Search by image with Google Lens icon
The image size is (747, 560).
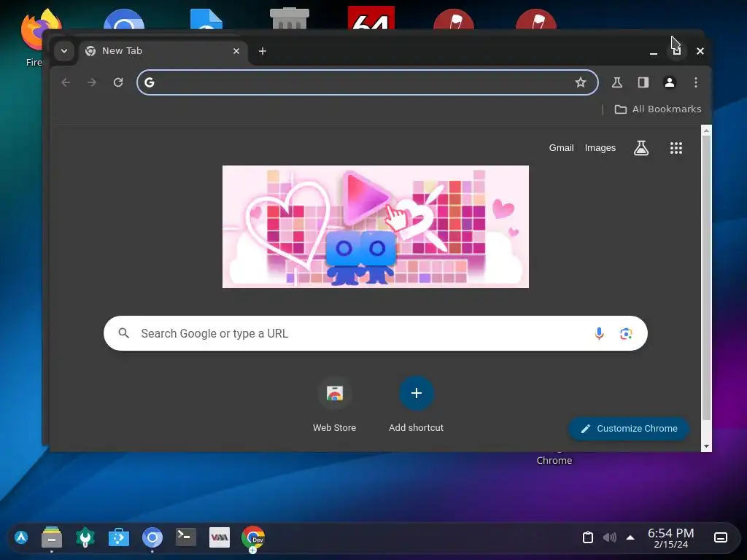pos(626,334)
